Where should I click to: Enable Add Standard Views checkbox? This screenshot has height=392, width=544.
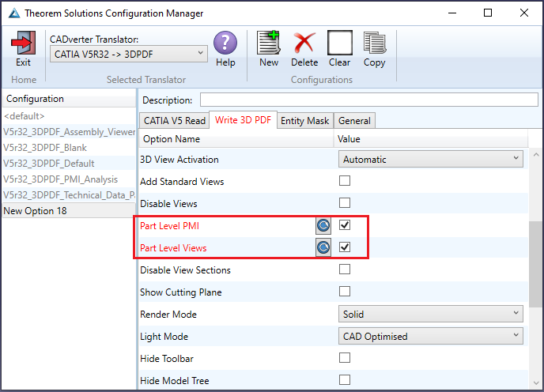click(345, 181)
